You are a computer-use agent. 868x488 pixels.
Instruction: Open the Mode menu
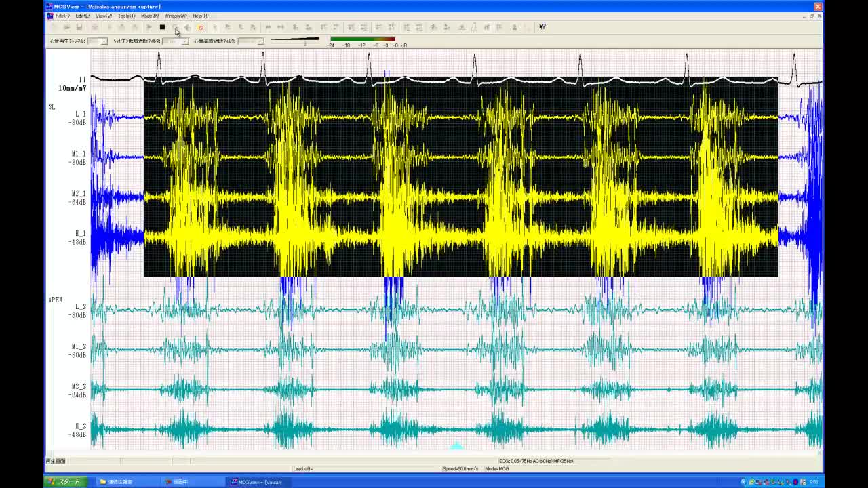coord(149,16)
